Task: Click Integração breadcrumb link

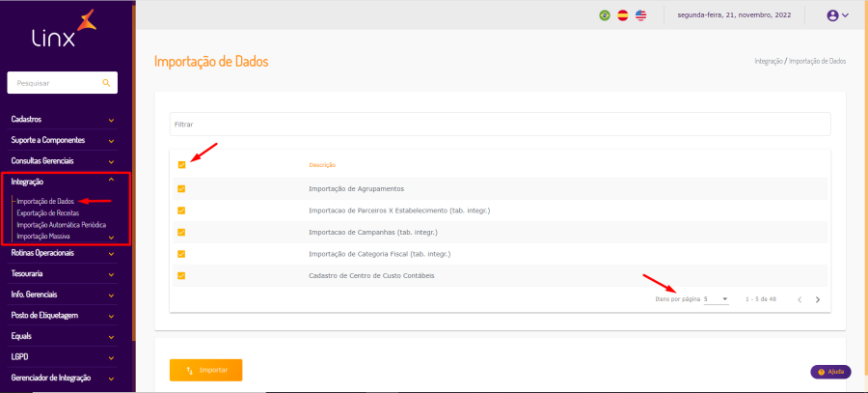Action: coord(769,62)
